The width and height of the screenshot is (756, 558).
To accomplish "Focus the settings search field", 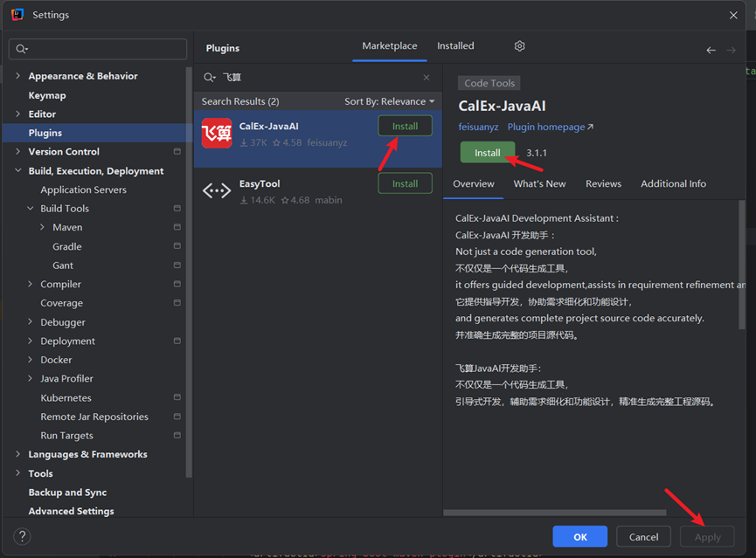I will pyautogui.click(x=98, y=49).
